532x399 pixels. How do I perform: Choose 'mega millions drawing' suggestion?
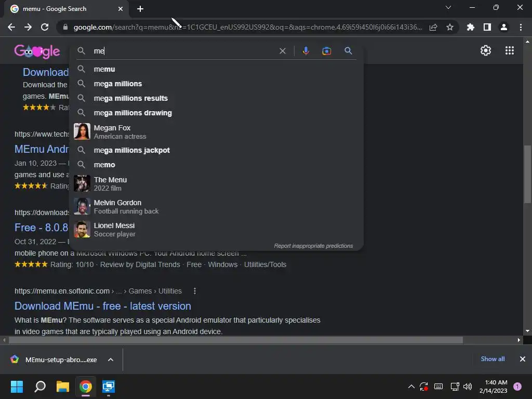[216, 113]
